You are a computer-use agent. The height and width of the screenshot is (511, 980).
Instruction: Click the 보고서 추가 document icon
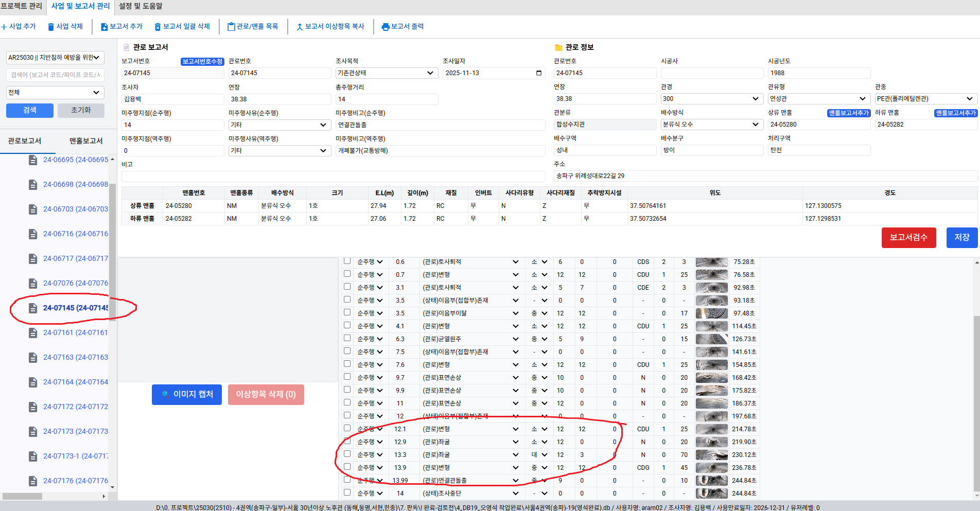[104, 27]
